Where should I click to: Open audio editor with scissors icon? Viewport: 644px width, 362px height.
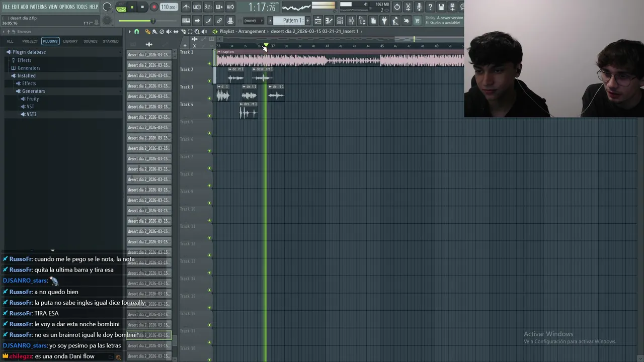[x=408, y=7]
